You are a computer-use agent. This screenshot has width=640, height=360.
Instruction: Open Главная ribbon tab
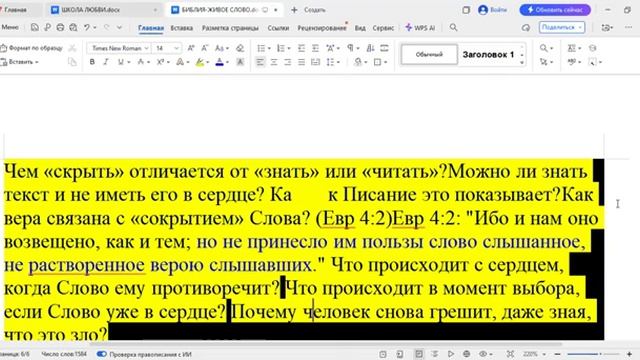tap(151, 28)
